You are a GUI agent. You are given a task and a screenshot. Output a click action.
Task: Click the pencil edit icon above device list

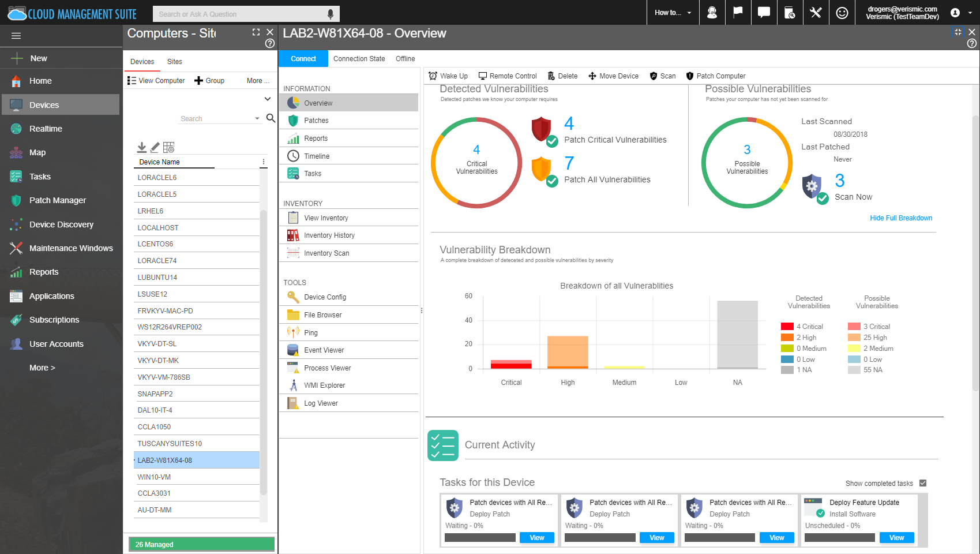155,147
